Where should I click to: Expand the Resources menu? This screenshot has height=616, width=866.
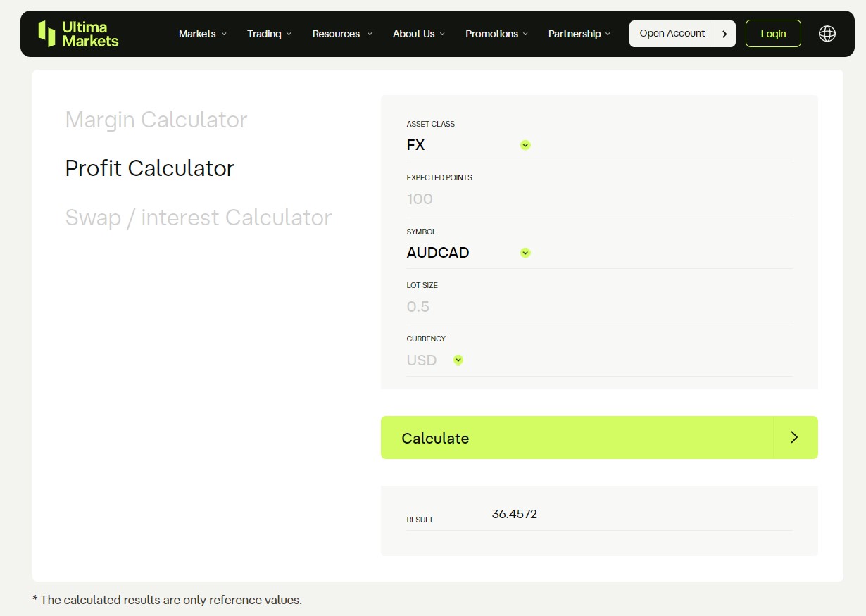coord(342,34)
